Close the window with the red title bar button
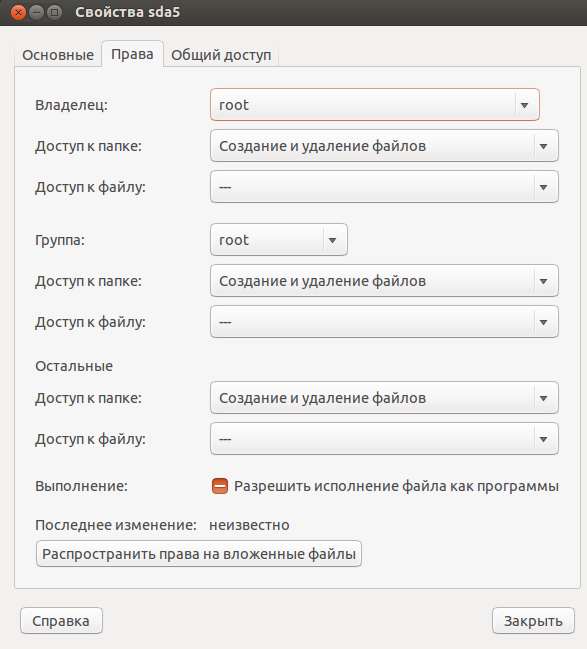This screenshot has height=649, width=587. coord(18,12)
